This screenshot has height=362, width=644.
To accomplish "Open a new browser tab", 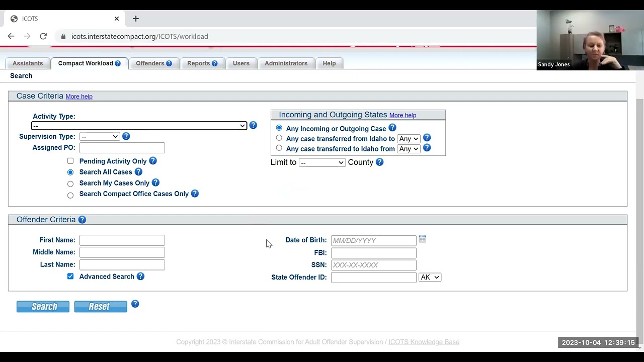I will pos(136,19).
